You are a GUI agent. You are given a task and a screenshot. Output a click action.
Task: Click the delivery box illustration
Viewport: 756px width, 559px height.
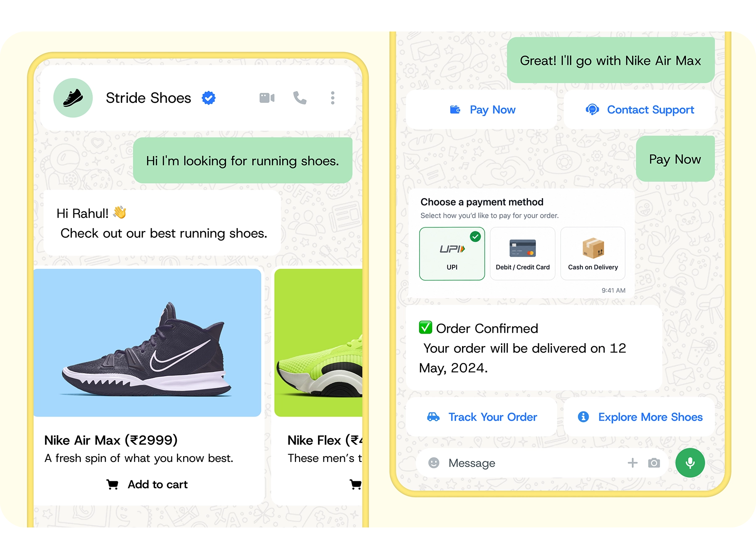(593, 248)
